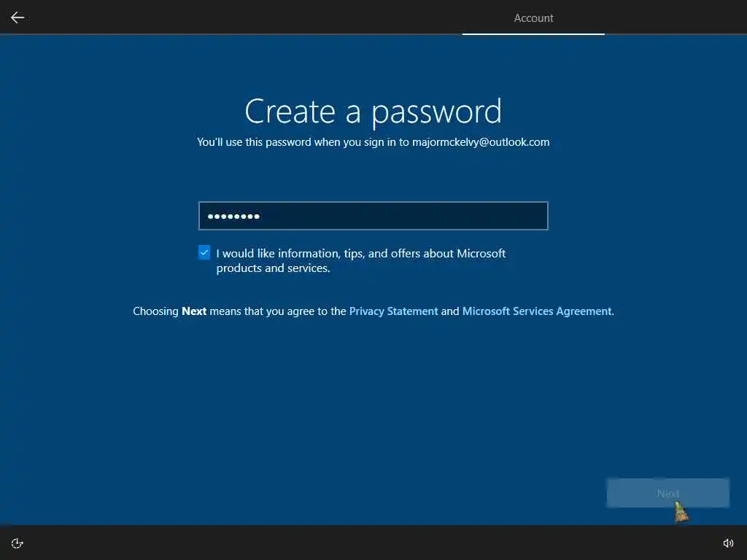Open the Ease of Access icon
Viewport: 747px width, 560px height.
point(18,543)
